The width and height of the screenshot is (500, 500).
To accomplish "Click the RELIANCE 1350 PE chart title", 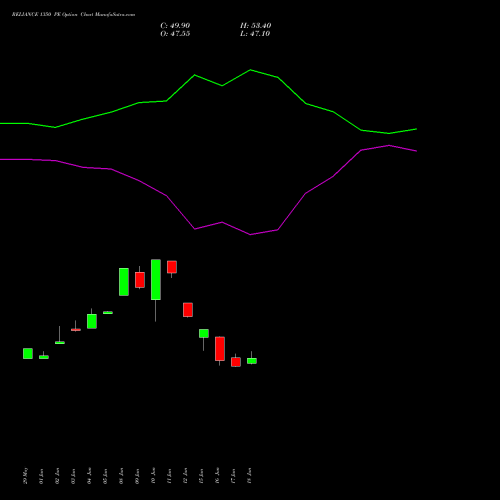I will click(x=73, y=15).
